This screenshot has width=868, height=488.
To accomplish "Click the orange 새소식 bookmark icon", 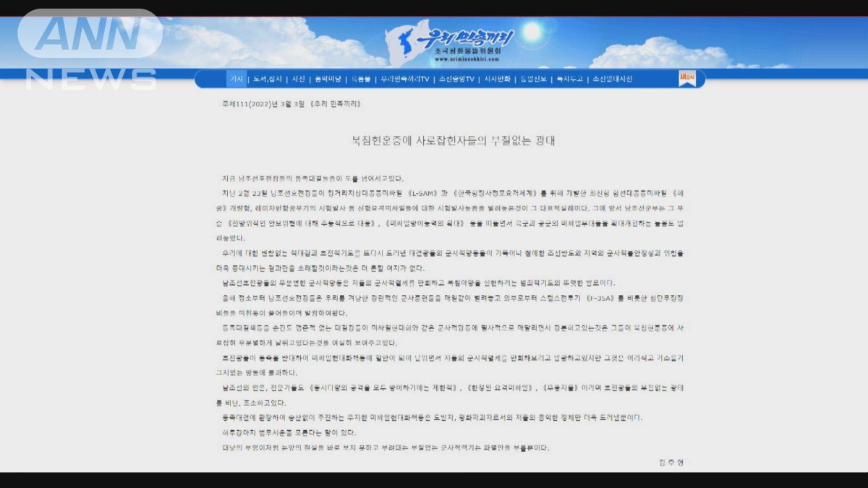I will [686, 78].
